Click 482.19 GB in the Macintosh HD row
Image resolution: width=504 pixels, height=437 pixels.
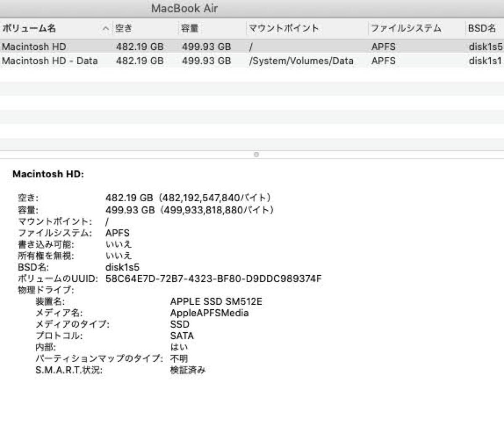pyautogui.click(x=140, y=47)
